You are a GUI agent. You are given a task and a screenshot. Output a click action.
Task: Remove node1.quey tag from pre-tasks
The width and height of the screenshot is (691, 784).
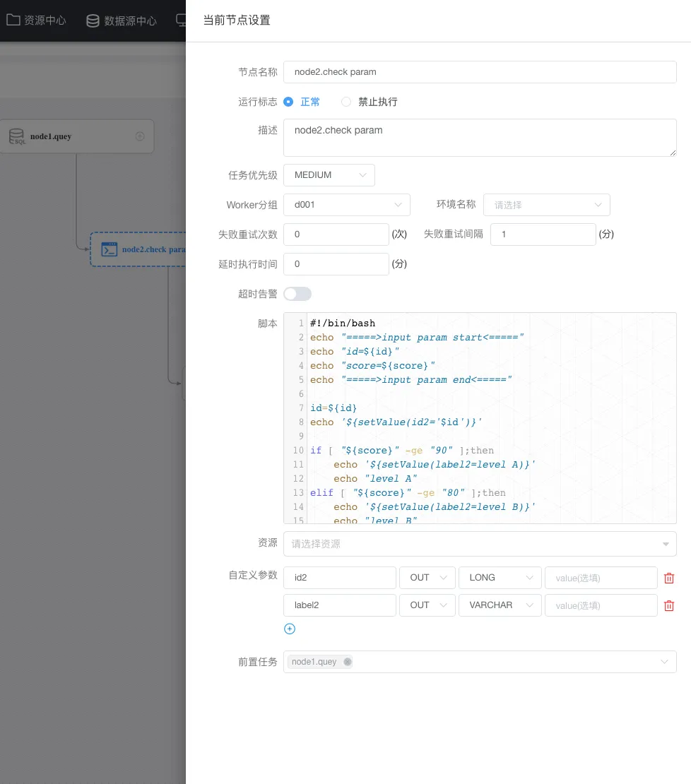click(x=347, y=662)
